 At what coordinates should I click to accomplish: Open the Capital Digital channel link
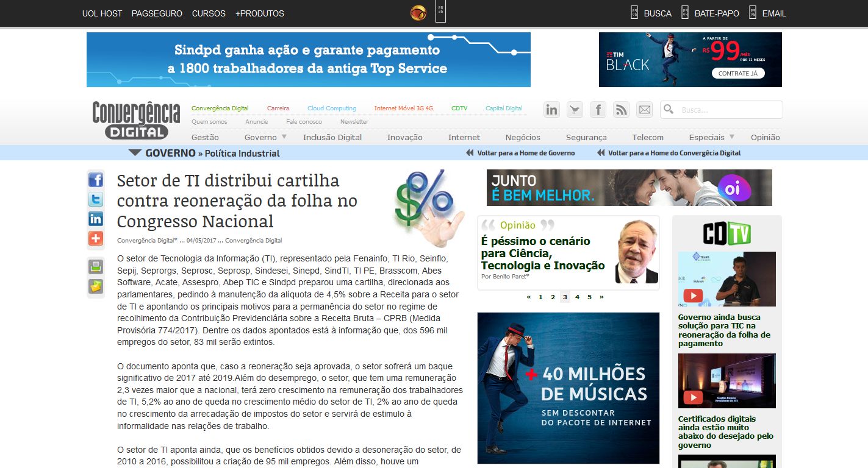(x=504, y=108)
